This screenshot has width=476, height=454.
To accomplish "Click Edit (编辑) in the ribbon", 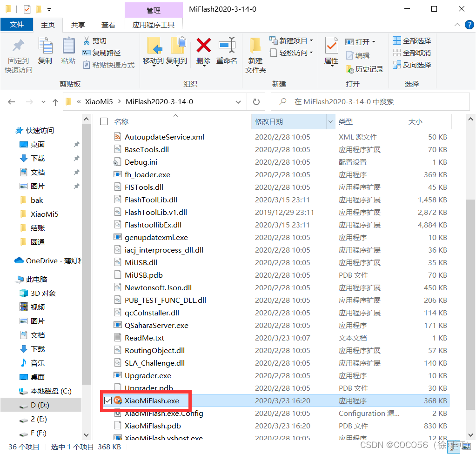I will coord(358,55).
